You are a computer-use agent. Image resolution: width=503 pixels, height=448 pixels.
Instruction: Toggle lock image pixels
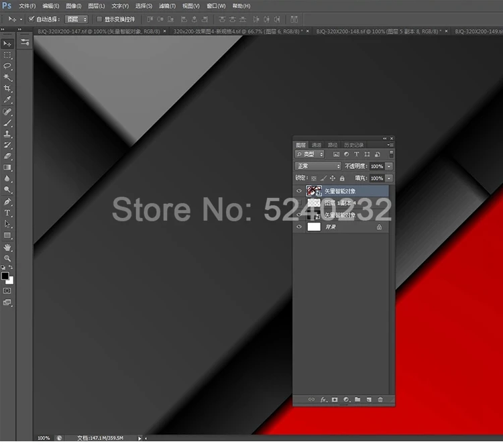323,178
